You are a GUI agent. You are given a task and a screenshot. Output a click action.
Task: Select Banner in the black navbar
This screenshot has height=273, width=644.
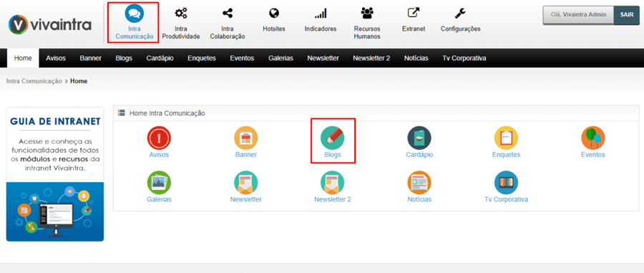pos(90,58)
